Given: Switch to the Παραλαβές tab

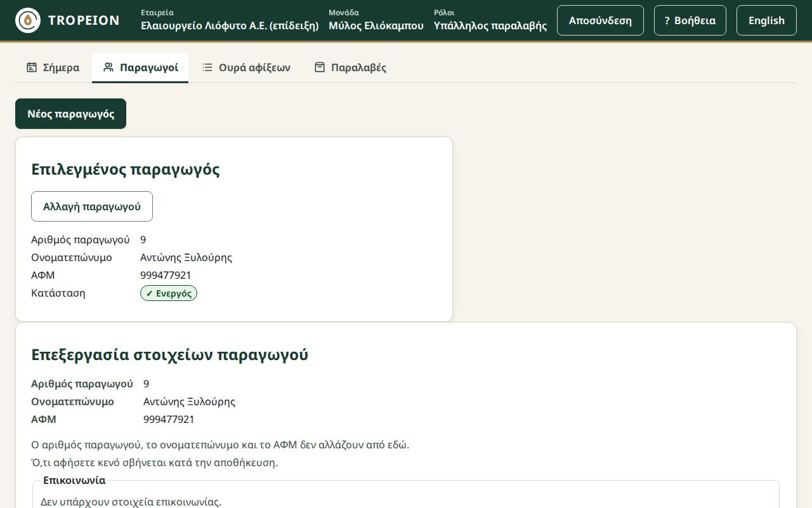Looking at the screenshot, I should pos(350,67).
